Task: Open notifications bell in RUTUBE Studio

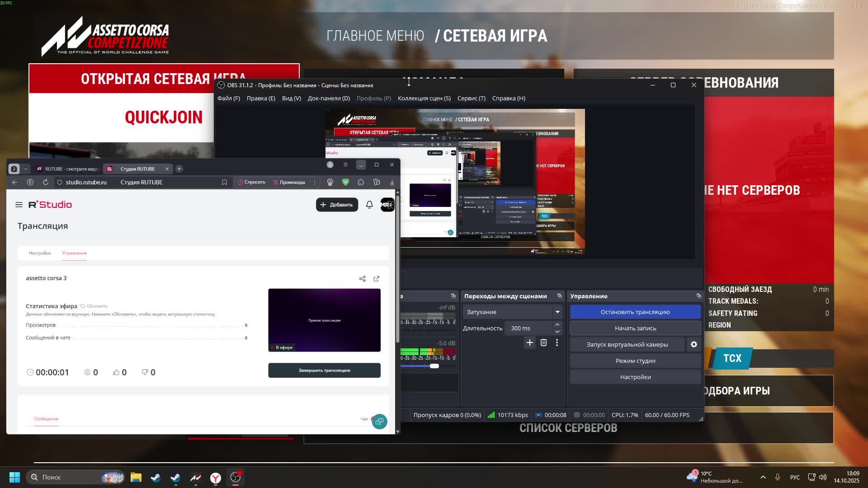Action: point(369,204)
